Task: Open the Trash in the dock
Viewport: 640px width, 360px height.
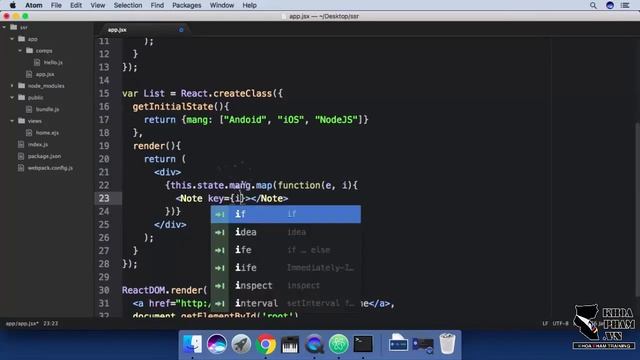Action: [x=447, y=344]
